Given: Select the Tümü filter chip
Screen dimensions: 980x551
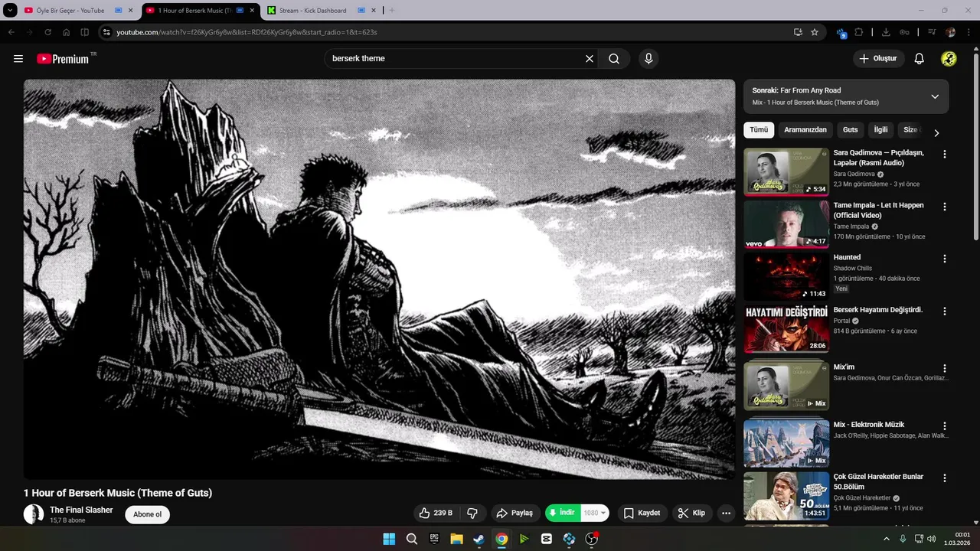Looking at the screenshot, I should pos(759,130).
